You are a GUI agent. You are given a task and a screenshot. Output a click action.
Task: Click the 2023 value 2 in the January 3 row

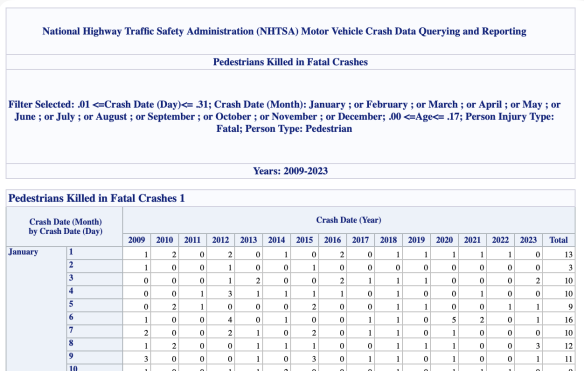[x=537, y=280]
